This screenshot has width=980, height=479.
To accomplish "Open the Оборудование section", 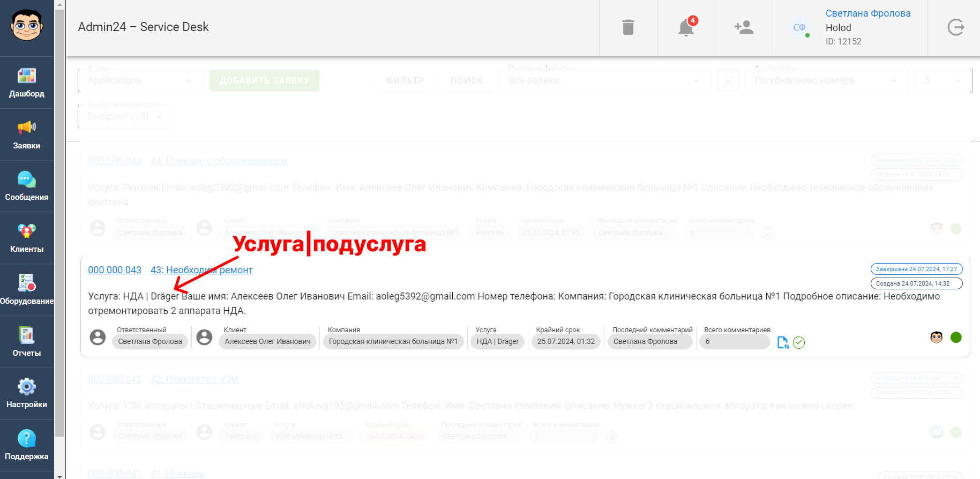I will [x=27, y=290].
